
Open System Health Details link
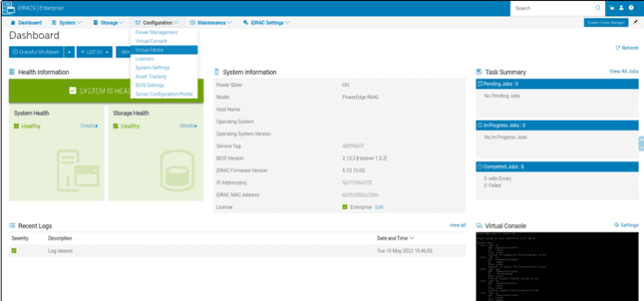coord(89,125)
